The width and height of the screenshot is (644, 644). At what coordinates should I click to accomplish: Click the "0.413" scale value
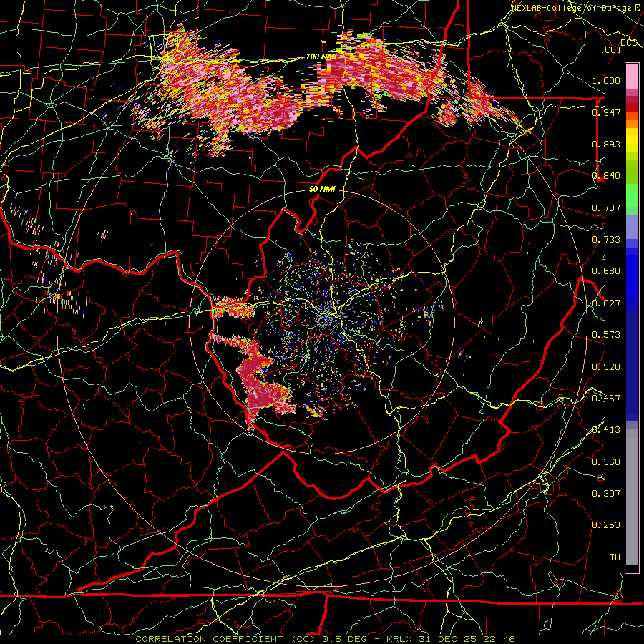606,429
